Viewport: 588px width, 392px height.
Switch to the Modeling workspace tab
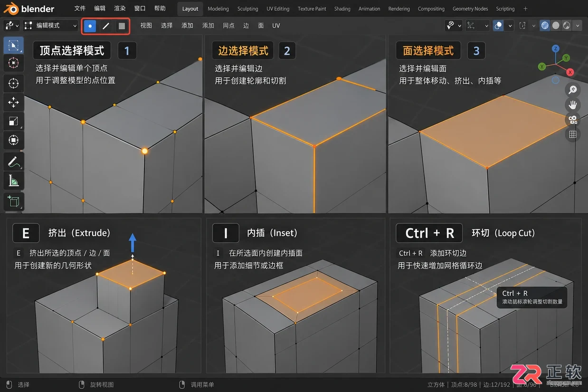click(x=218, y=9)
